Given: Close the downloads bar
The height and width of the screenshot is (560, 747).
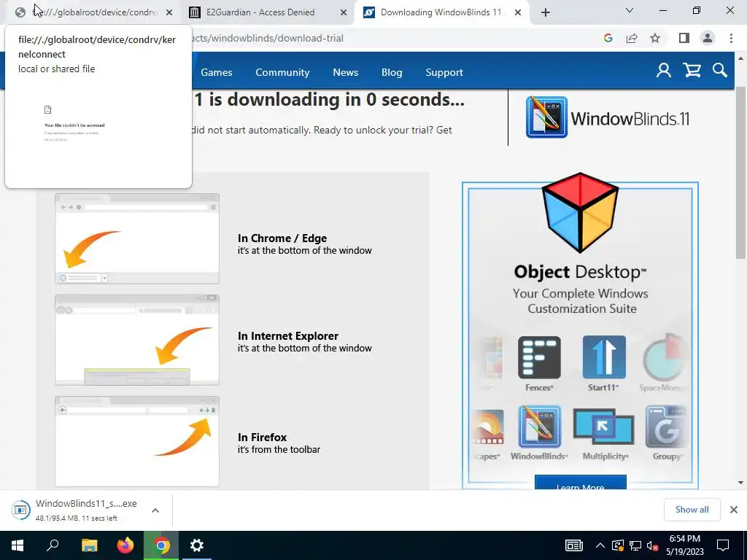Looking at the screenshot, I should coord(734,510).
